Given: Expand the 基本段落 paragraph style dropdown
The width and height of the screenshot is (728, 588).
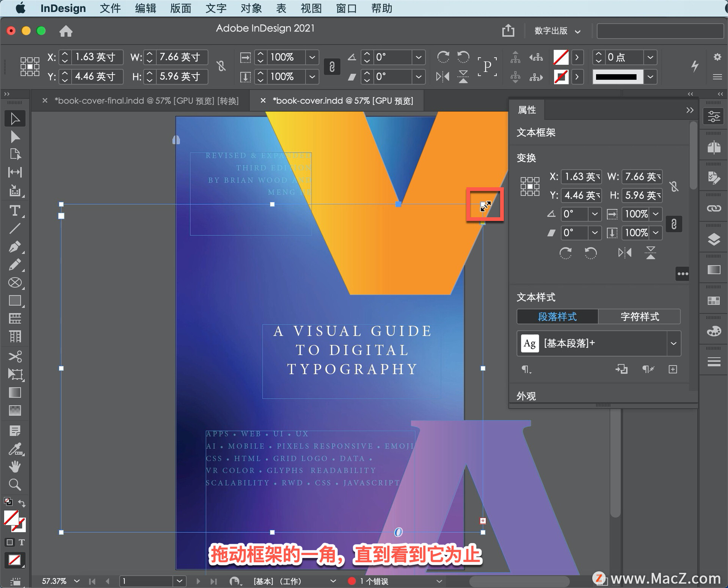Looking at the screenshot, I should pyautogui.click(x=673, y=343).
